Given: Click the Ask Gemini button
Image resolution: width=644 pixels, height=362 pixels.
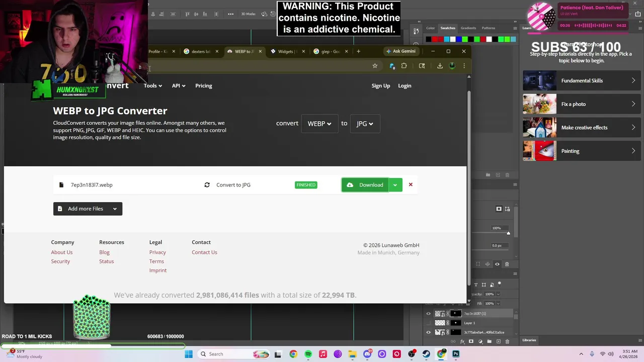Looking at the screenshot, I should tap(401, 51).
